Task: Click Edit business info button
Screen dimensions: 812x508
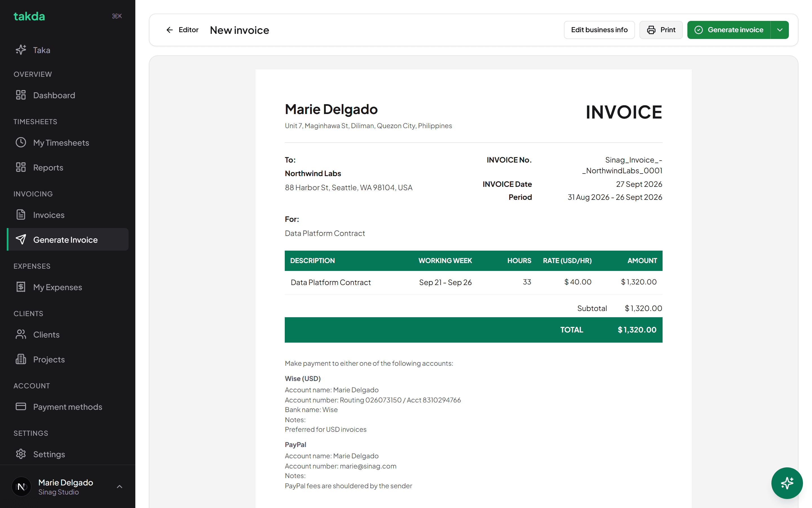Action: pyautogui.click(x=599, y=30)
